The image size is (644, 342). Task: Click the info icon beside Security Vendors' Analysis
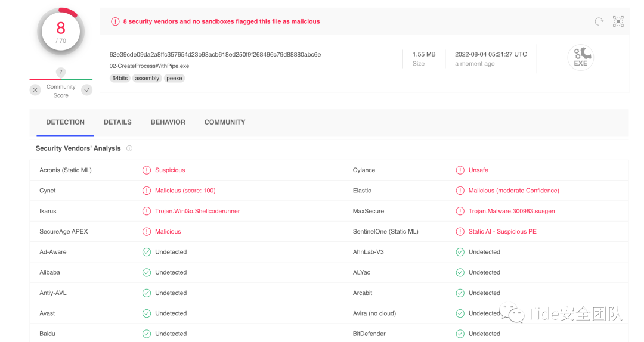tap(129, 148)
